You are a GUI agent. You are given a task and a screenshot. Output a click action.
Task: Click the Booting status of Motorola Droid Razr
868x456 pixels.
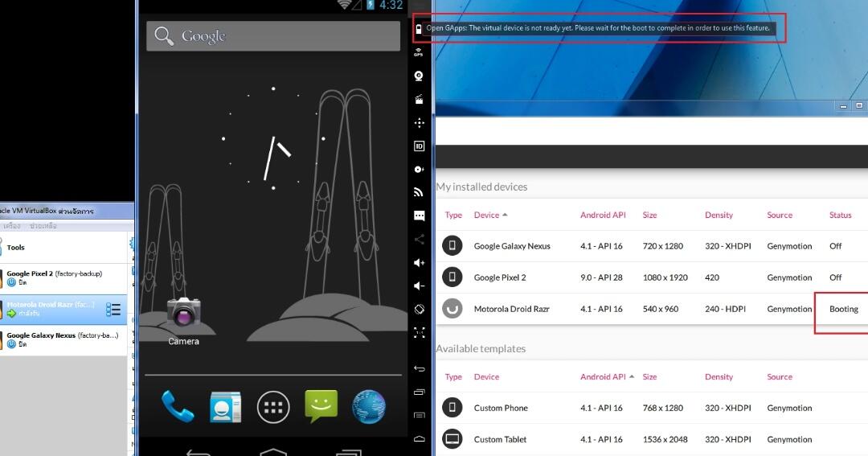pyautogui.click(x=844, y=309)
